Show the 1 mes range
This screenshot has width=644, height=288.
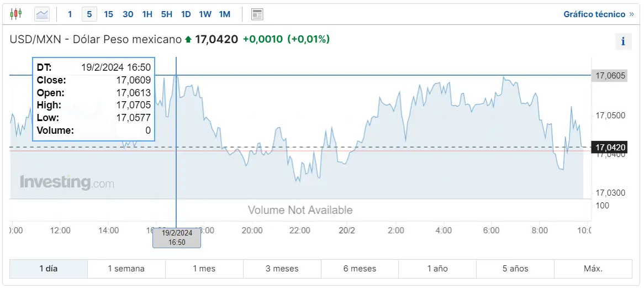pyautogui.click(x=204, y=269)
